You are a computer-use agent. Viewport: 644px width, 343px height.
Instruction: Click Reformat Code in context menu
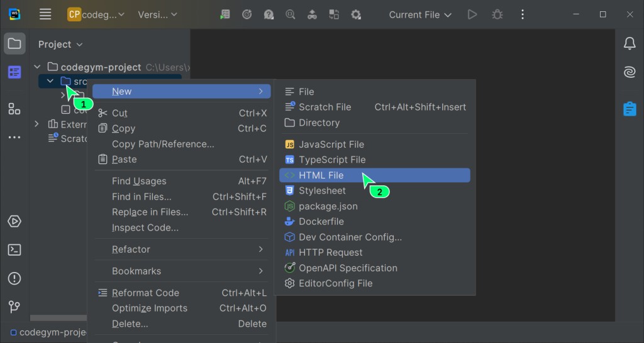(145, 293)
